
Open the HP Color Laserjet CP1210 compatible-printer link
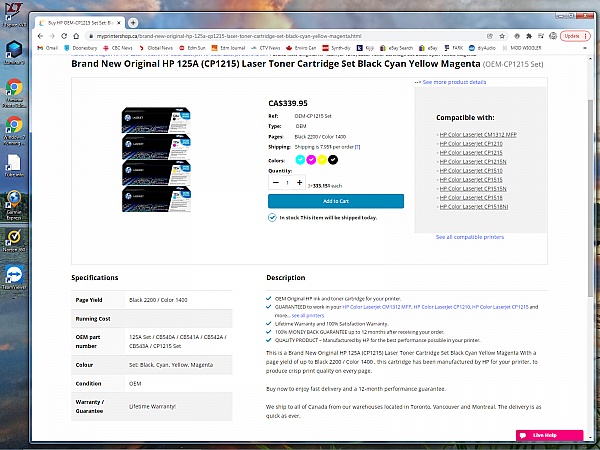[471, 144]
